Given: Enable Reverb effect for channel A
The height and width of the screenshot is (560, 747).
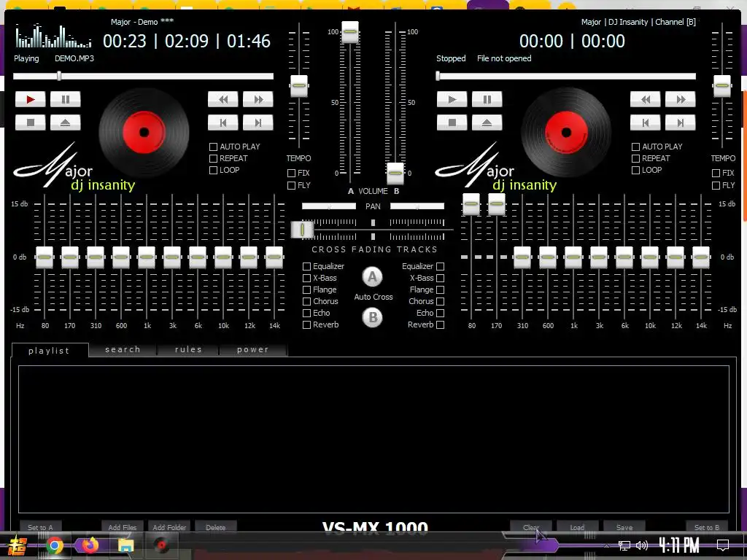Looking at the screenshot, I should (x=307, y=324).
